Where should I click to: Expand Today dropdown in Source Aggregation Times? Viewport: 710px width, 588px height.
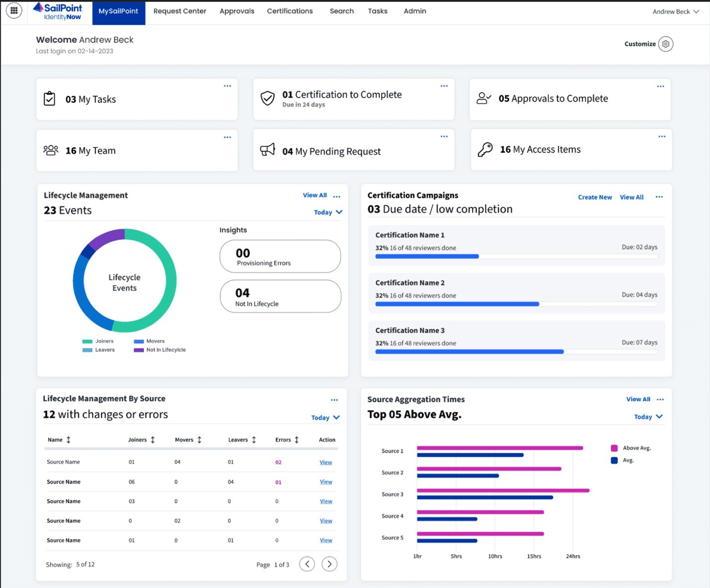point(648,417)
